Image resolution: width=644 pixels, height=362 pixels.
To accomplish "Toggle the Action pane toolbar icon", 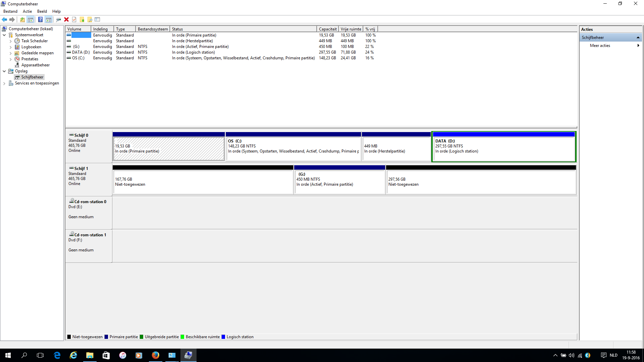I will coord(48,19).
